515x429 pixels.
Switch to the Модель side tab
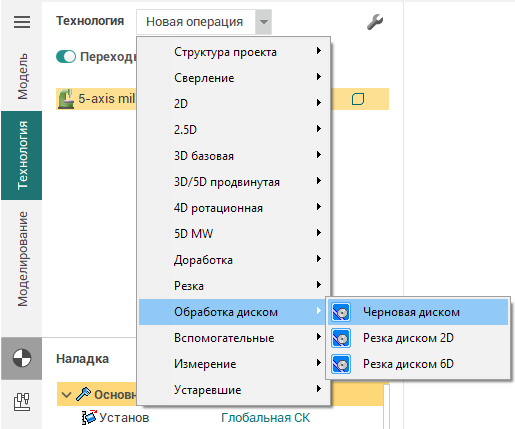coord(22,76)
